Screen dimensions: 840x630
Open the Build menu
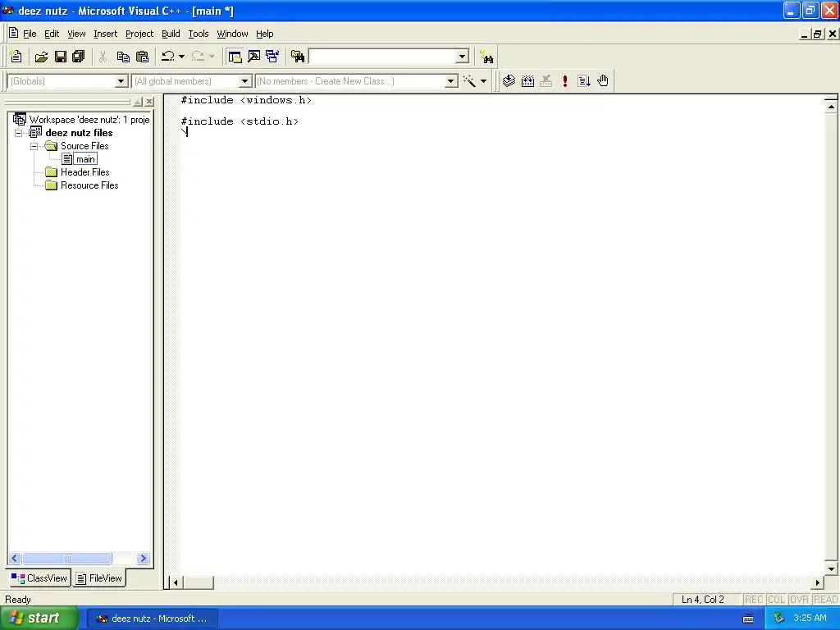click(171, 34)
